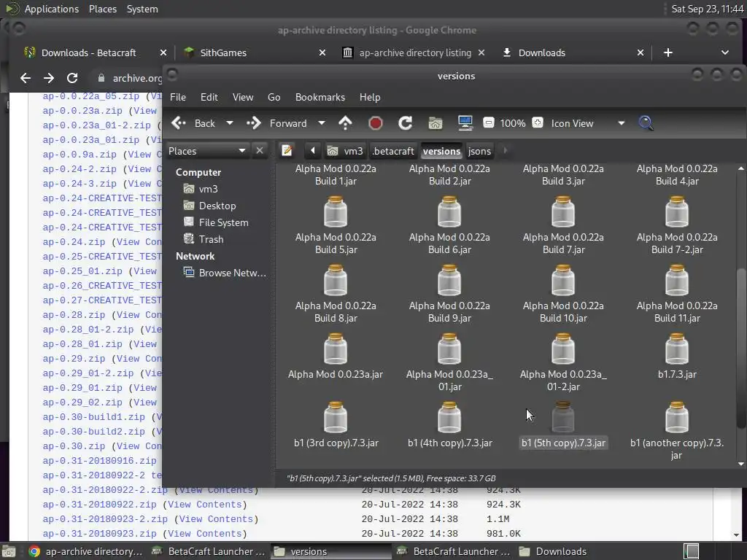This screenshot has height=560, width=747.
Task: Close the Places sidebar pane
Action: [x=260, y=151]
